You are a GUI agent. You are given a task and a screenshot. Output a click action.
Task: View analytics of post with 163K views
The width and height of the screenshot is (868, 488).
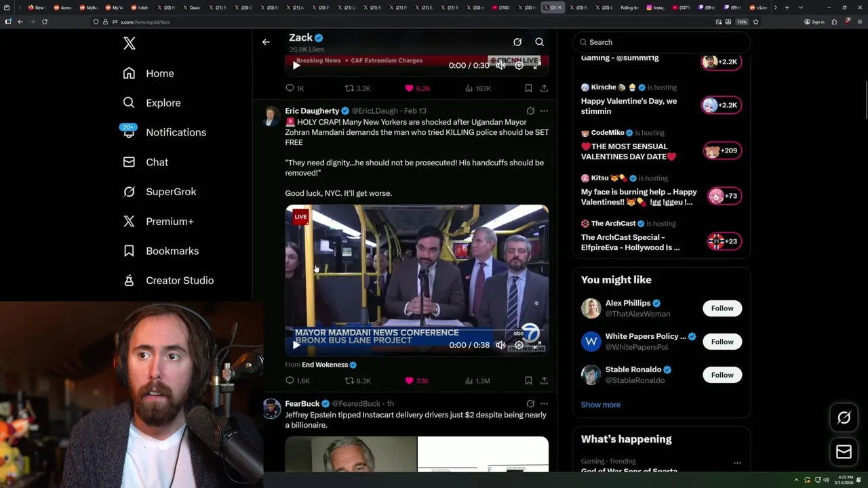pyautogui.click(x=477, y=88)
